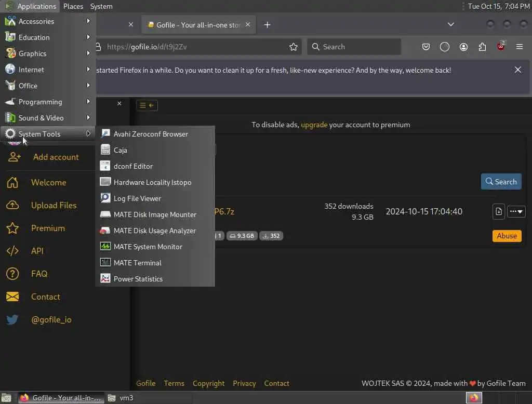Viewport: 532px width, 404px height.
Task: Open dconf Editor
Action: (155, 166)
